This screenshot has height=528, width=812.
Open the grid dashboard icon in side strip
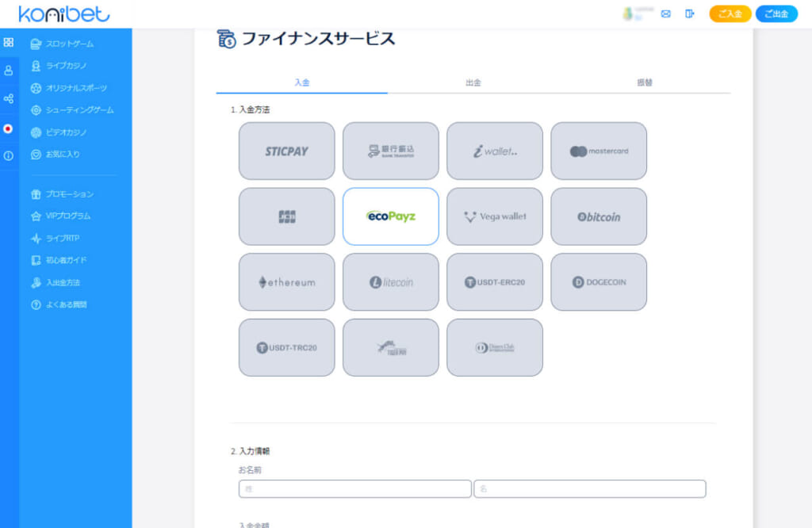(8, 43)
